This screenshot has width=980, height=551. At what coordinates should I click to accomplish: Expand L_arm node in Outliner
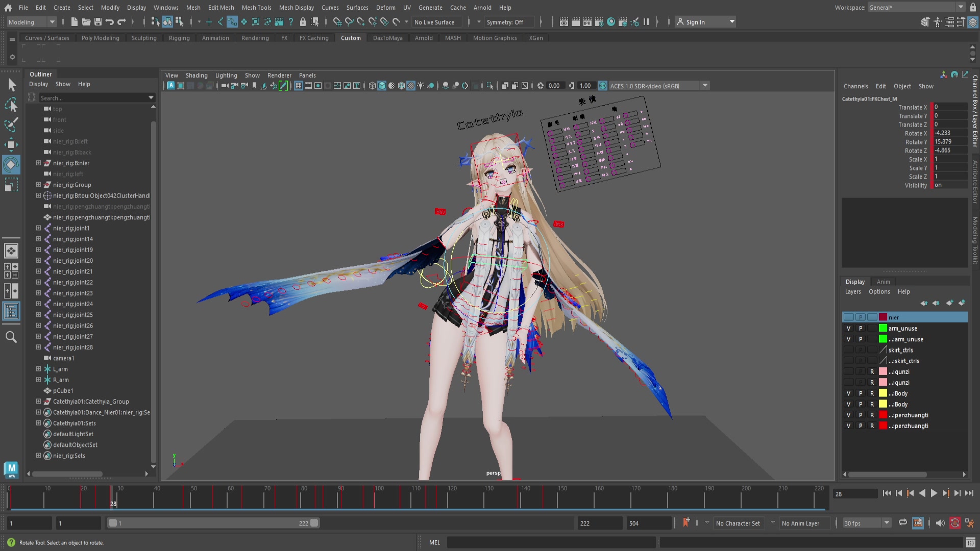pyautogui.click(x=38, y=369)
